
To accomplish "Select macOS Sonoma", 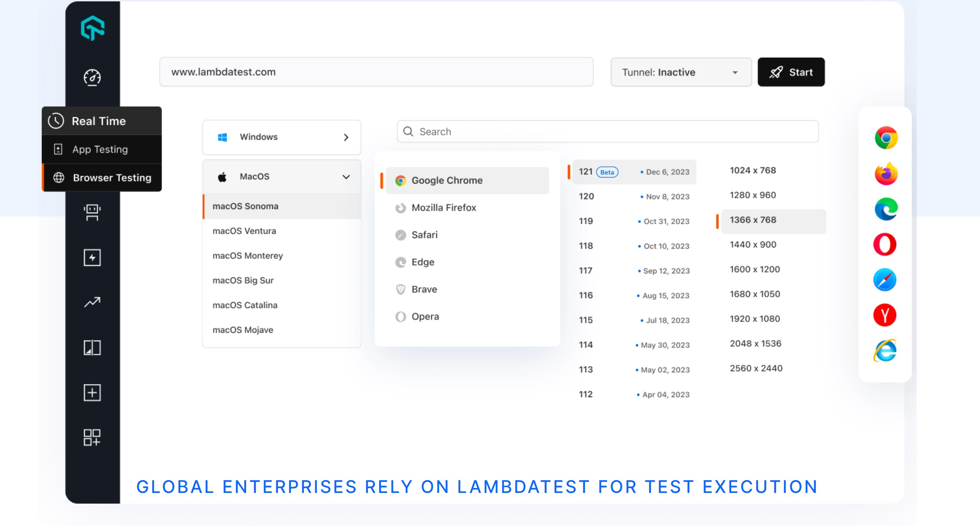I will (282, 206).
